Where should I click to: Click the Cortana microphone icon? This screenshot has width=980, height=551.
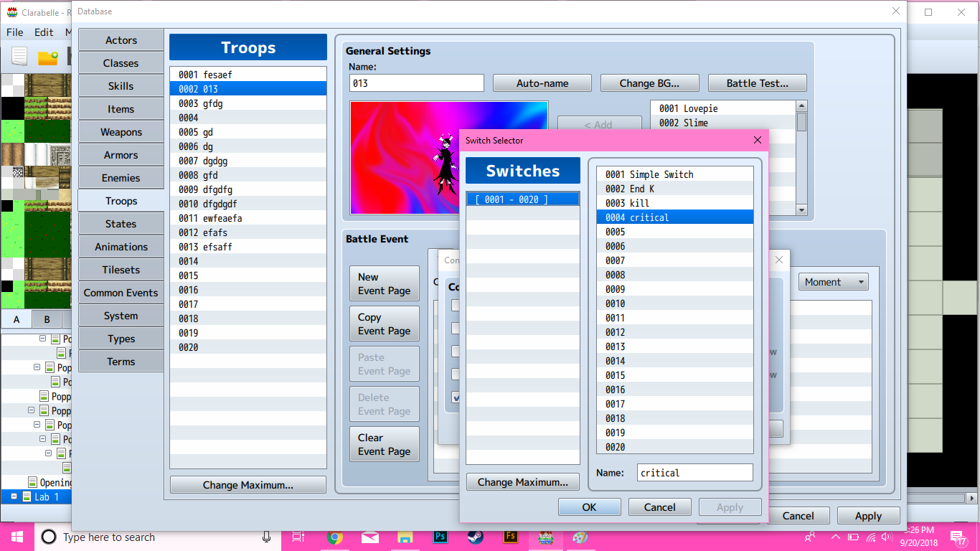coord(267,537)
